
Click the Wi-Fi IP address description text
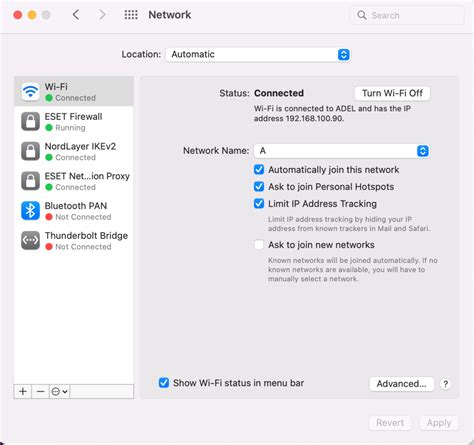coord(332,113)
